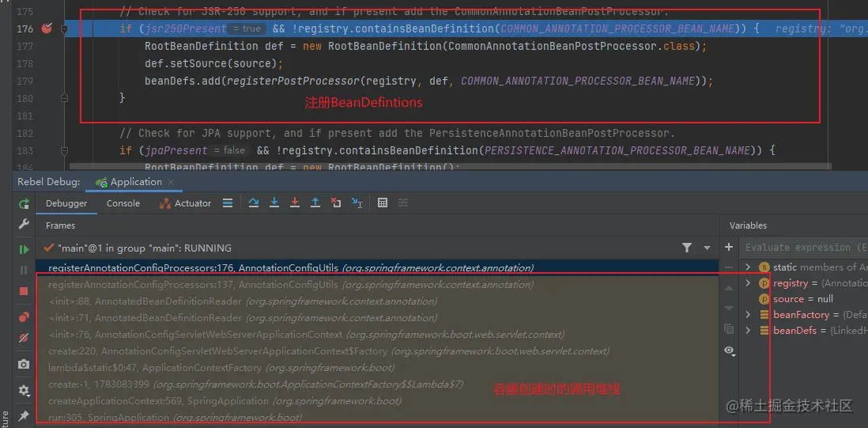Close the Application debug tab
868x428 pixels.
click(x=171, y=182)
